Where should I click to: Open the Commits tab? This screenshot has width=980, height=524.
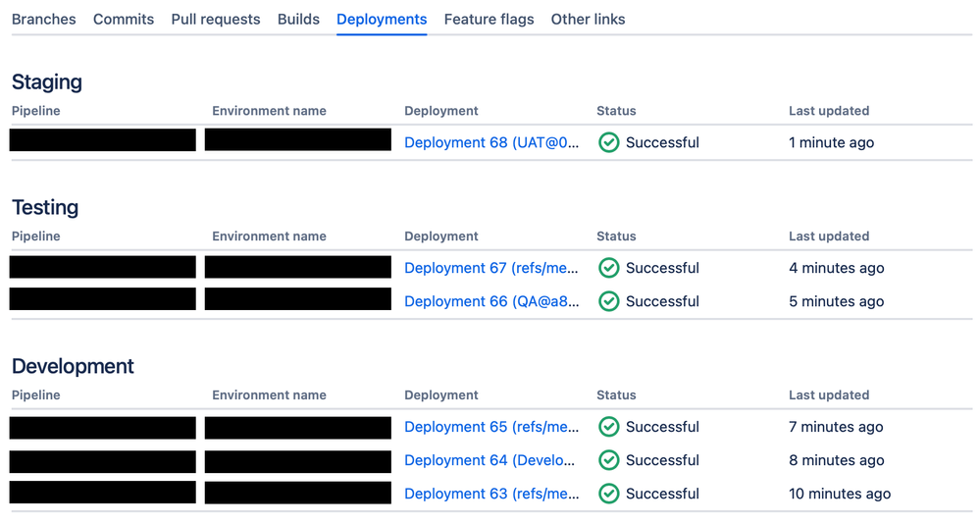124,20
